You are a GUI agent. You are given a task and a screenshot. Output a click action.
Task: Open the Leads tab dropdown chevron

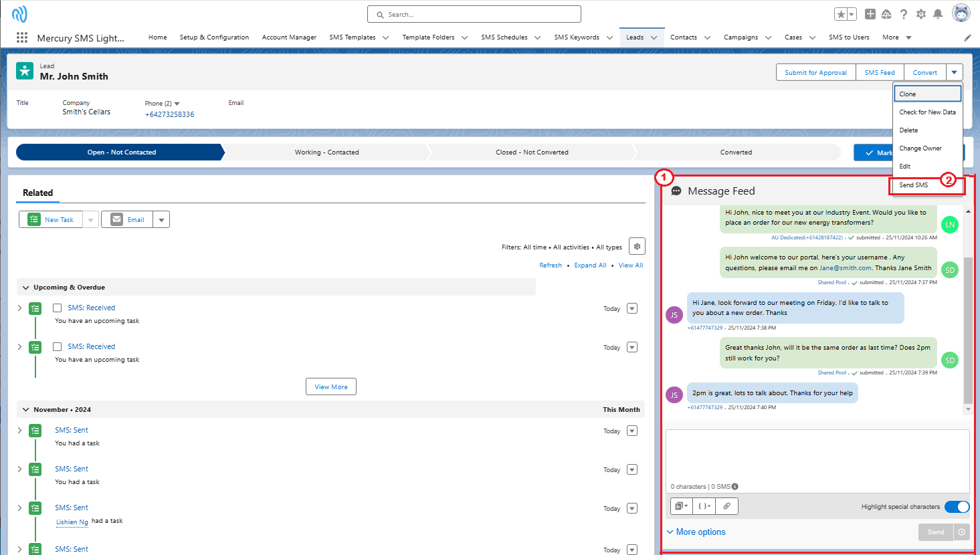(654, 37)
